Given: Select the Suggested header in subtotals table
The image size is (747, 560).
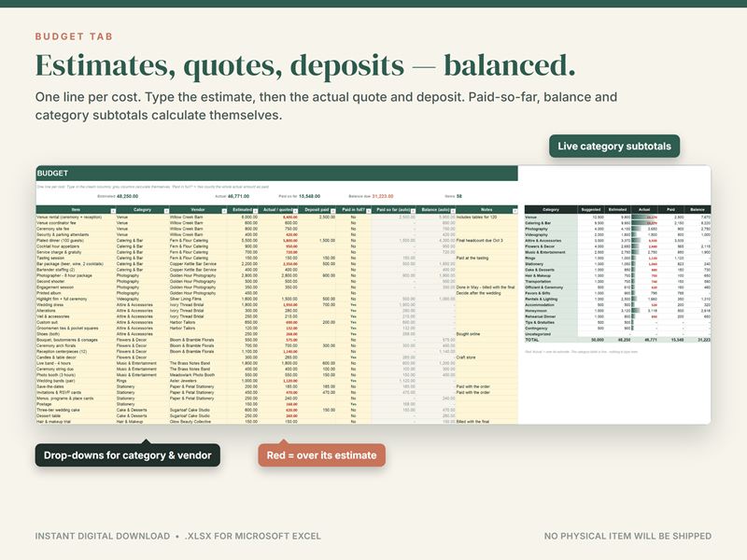Looking at the screenshot, I should click(x=591, y=209).
